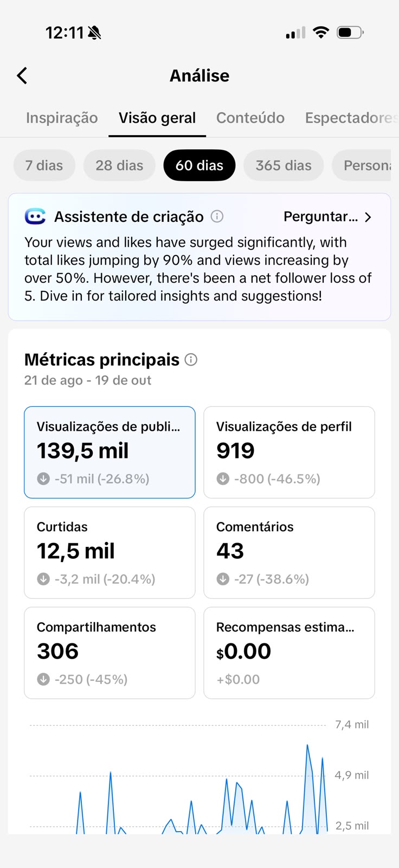Tap the Wi-Fi status icon

tap(321, 33)
